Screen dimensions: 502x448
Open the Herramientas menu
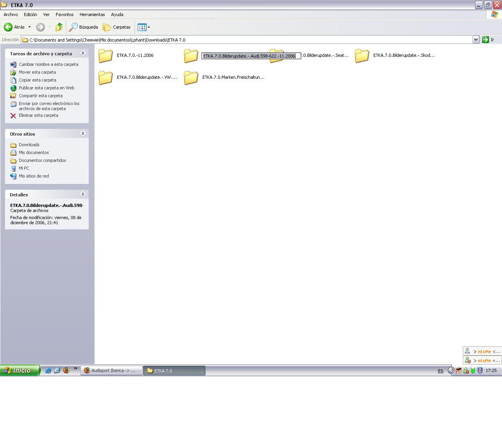[92, 15]
